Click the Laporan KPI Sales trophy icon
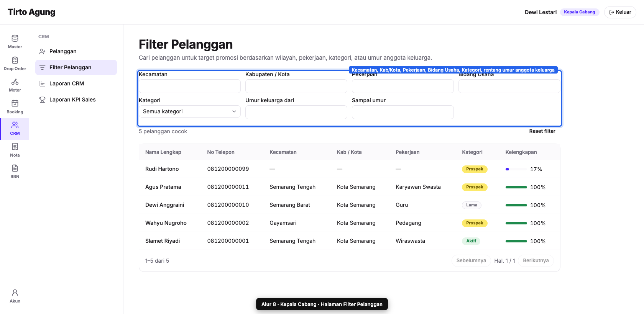The height and width of the screenshot is (314, 644). [42, 100]
